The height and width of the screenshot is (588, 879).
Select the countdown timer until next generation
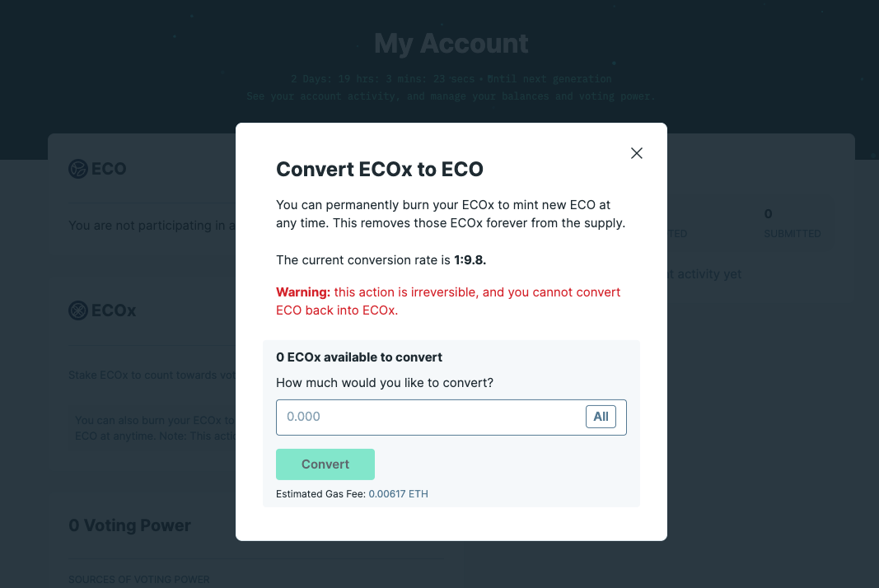pos(451,78)
